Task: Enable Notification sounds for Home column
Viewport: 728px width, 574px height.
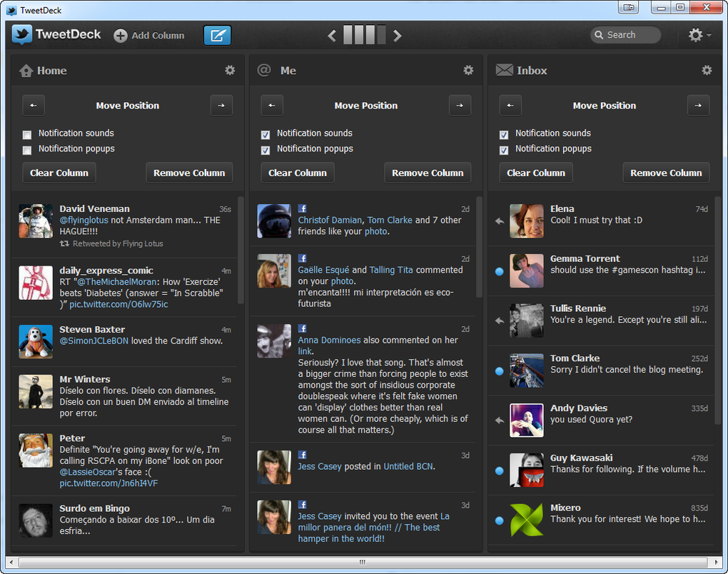Action: (27, 135)
